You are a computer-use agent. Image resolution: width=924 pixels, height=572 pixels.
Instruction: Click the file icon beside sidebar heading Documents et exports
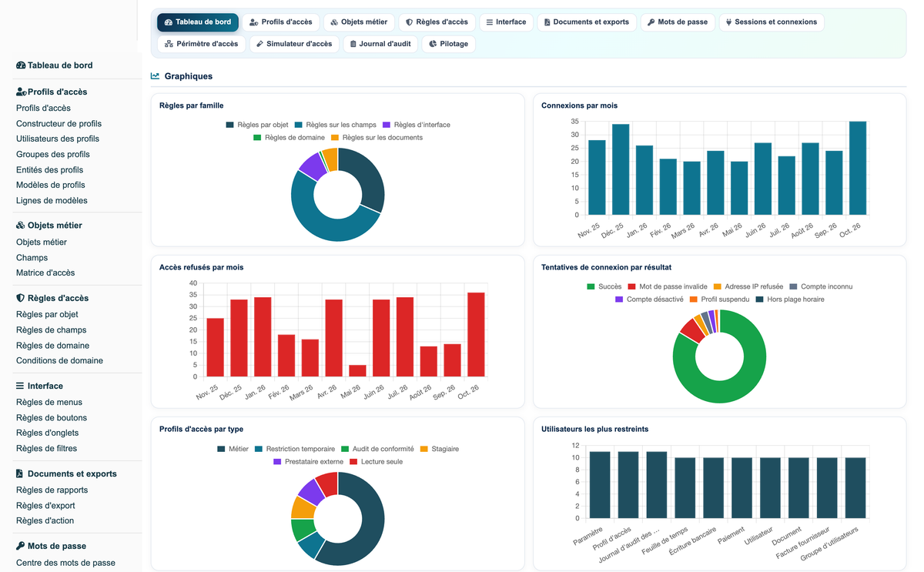click(x=20, y=473)
